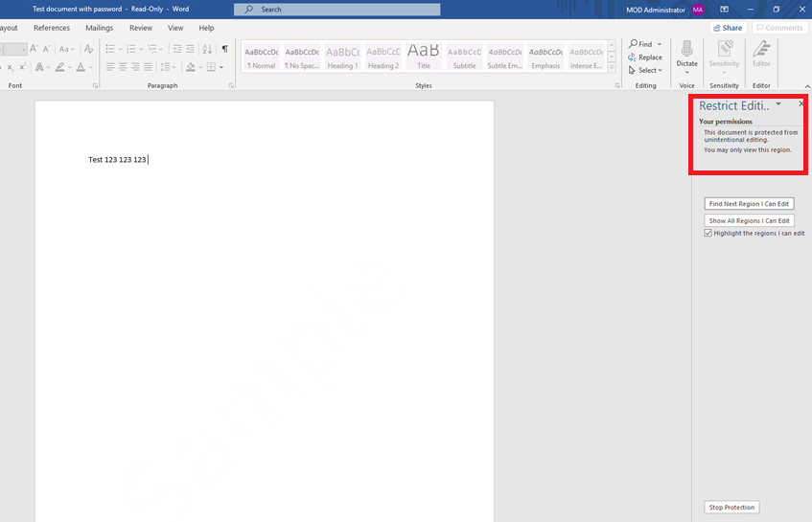
Task: Toggle show paragraph marks
Action: pos(224,49)
